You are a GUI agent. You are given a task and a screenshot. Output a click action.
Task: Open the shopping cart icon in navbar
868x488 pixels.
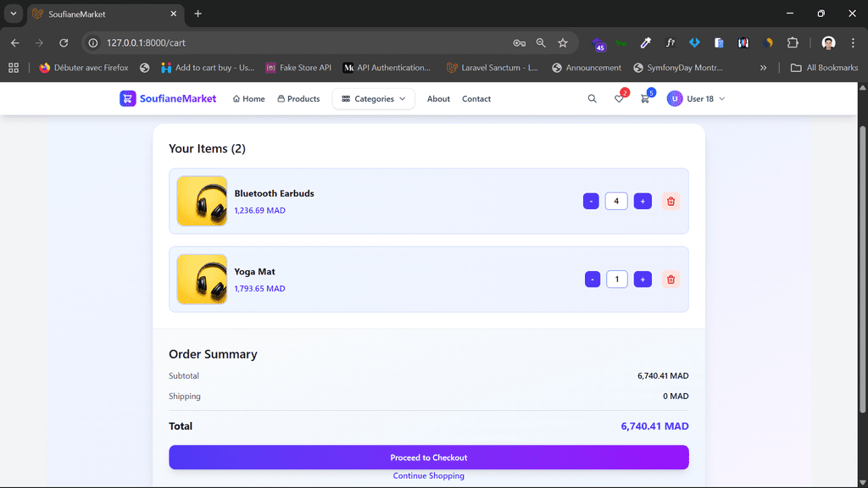point(645,98)
